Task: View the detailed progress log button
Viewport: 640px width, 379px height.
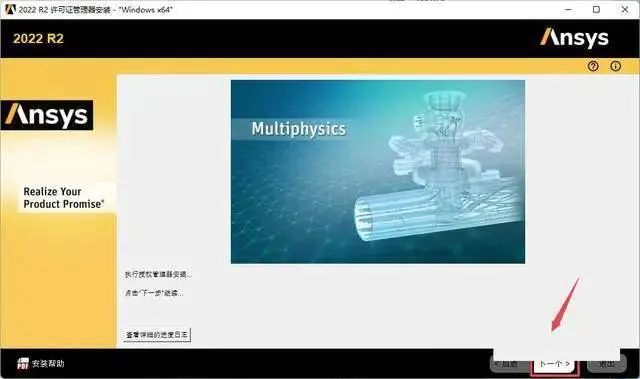Action: point(157,335)
